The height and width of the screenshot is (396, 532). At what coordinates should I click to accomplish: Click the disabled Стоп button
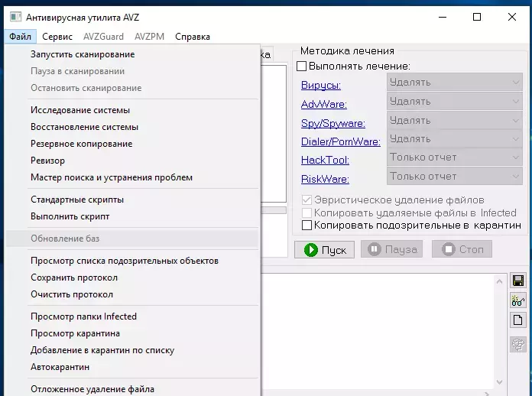(x=462, y=249)
